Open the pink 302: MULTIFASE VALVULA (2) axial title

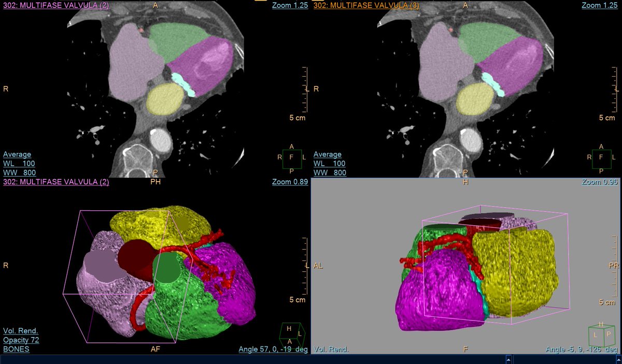pos(56,5)
